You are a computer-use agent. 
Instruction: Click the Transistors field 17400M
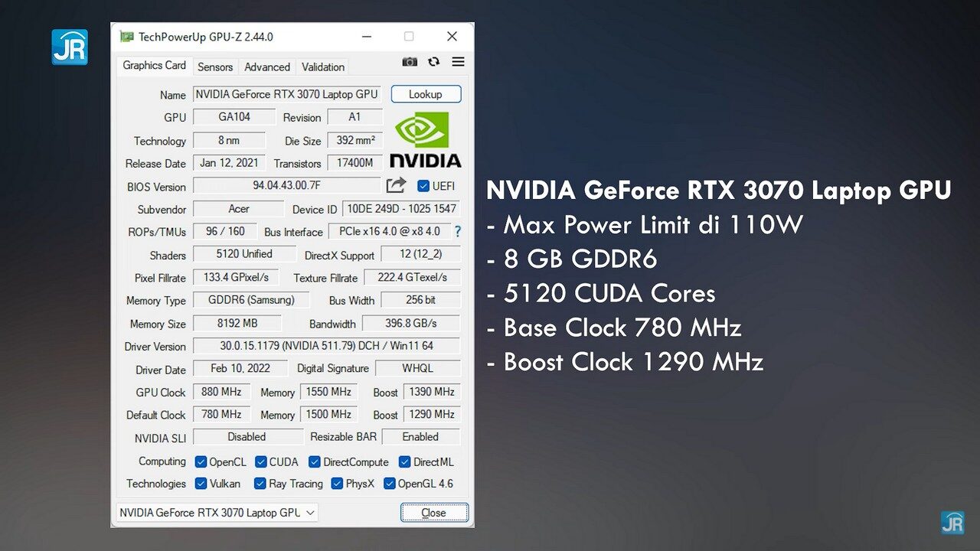[354, 163]
